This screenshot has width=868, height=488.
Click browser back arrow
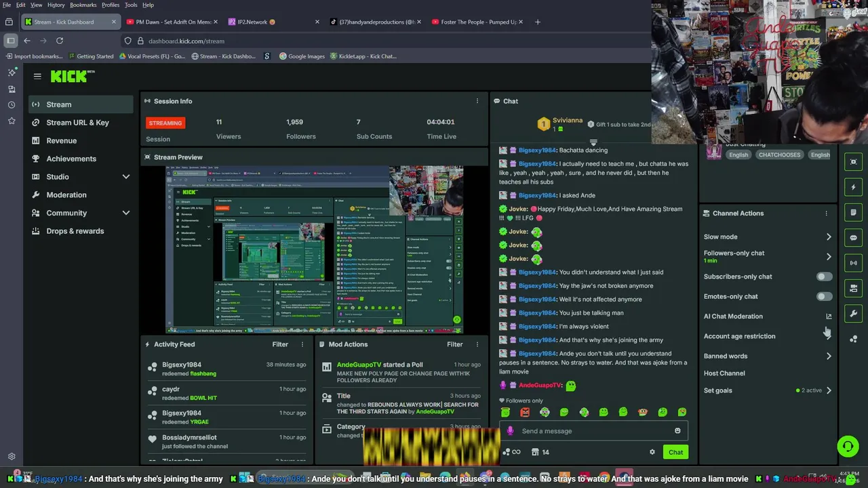[27, 41]
